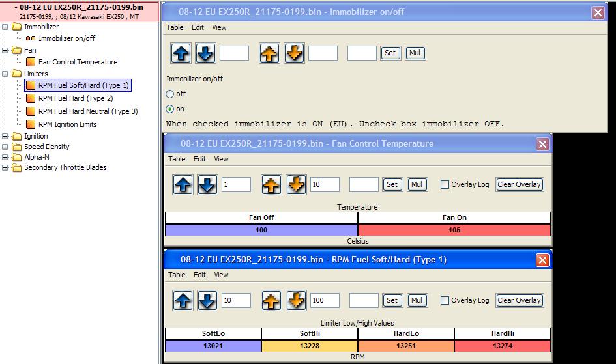The image size is (616, 364).
Task: Click Clear Overlay in Fan Control window
Action: [519, 185]
